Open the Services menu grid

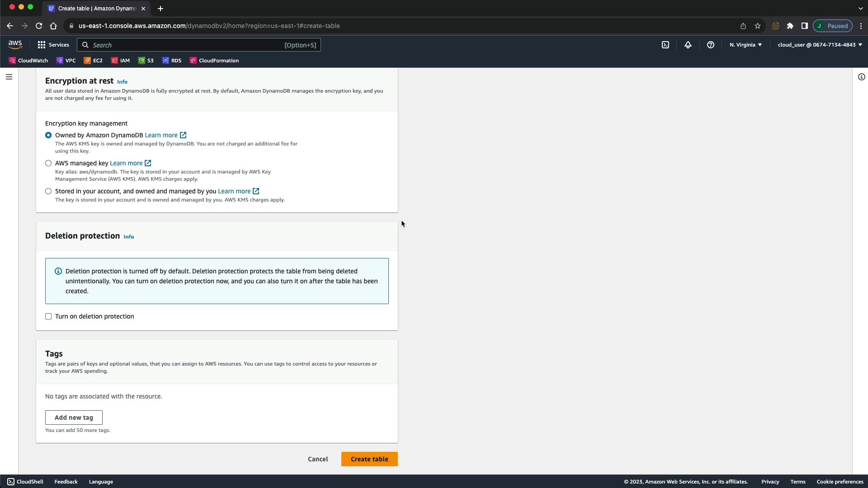tap(53, 45)
